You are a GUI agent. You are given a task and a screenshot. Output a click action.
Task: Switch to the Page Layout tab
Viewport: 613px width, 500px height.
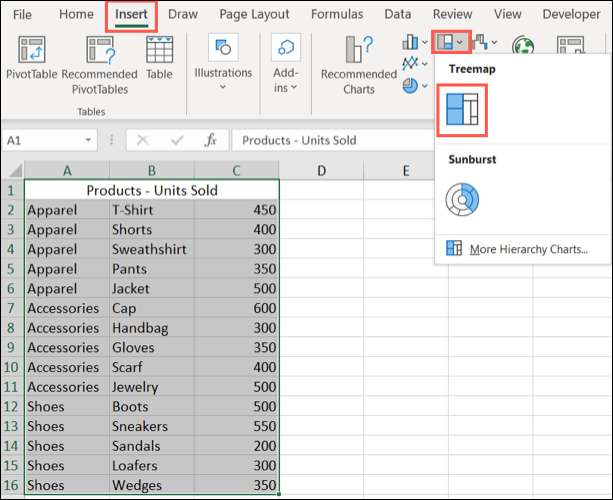coord(254,14)
